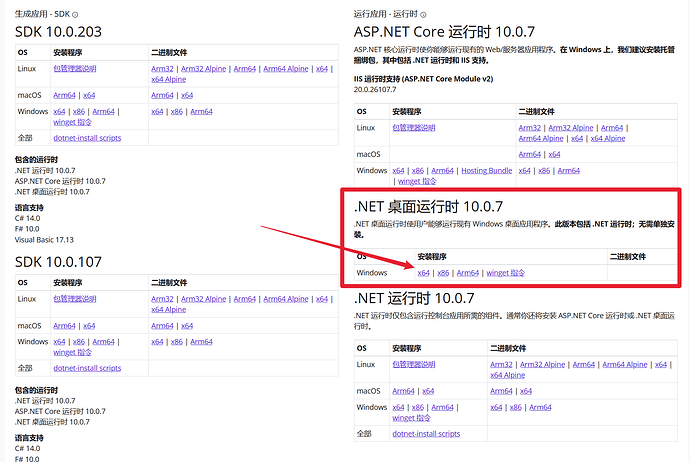
Task: Get SDK 10.0.203 macOS Arm64 installer
Action: pyautogui.click(x=64, y=95)
